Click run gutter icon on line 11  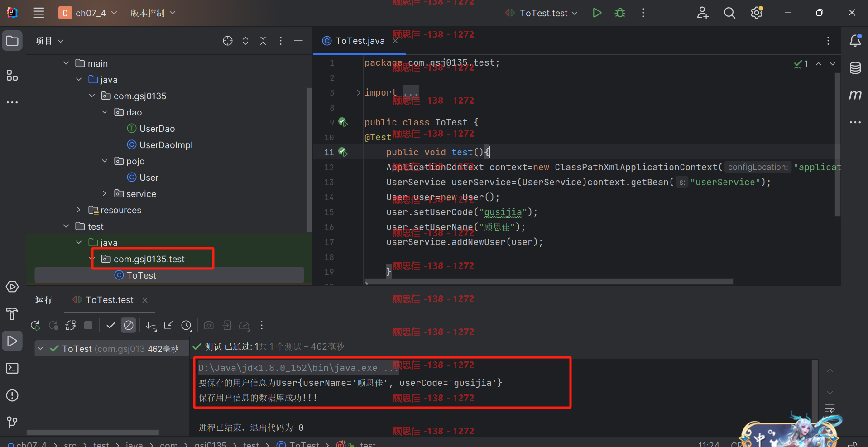click(343, 152)
